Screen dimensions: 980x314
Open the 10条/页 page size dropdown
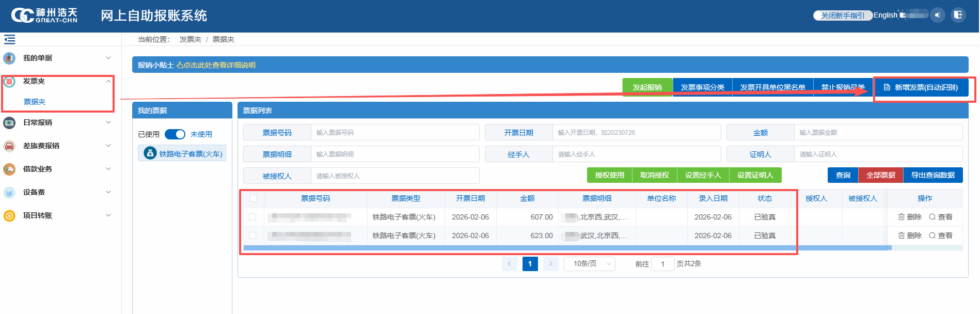point(589,264)
